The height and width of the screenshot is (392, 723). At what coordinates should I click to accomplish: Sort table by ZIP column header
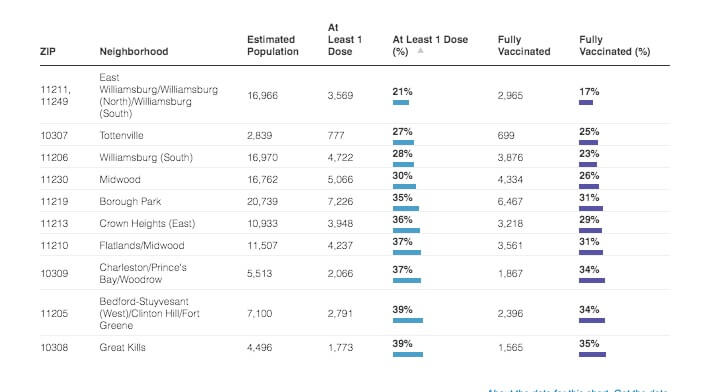click(48, 51)
